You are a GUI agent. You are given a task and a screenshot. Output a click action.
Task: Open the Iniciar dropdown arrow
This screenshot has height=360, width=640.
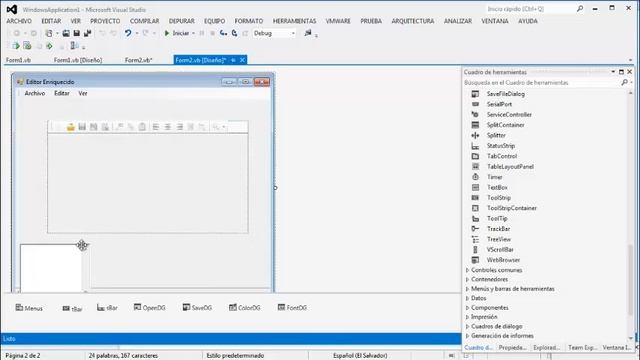pos(193,33)
